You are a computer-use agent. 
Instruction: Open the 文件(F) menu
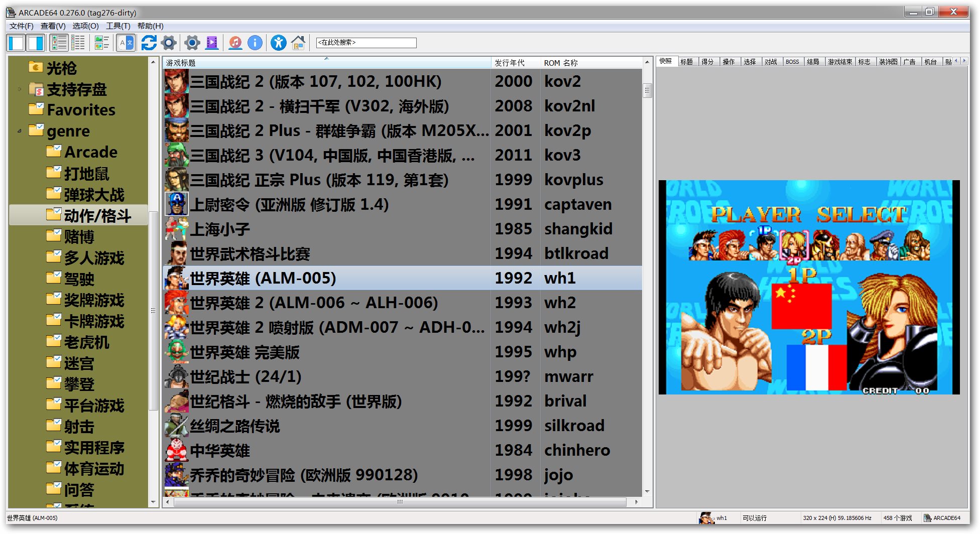[21, 26]
